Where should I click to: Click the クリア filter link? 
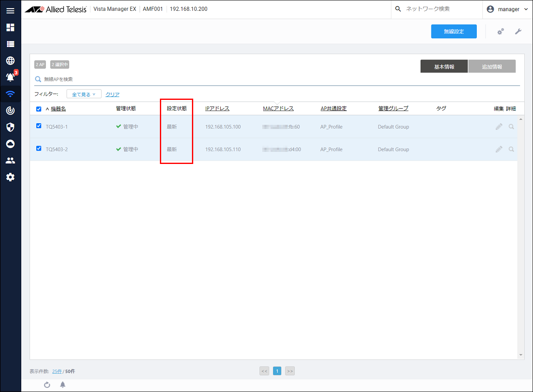112,94
